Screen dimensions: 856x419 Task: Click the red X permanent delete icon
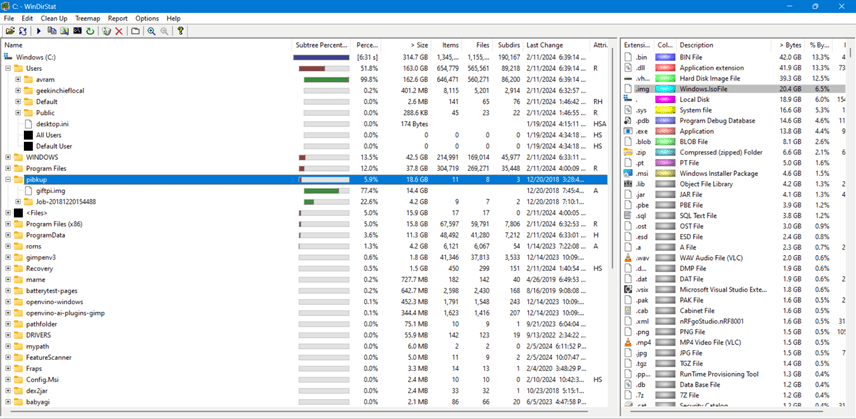[119, 31]
